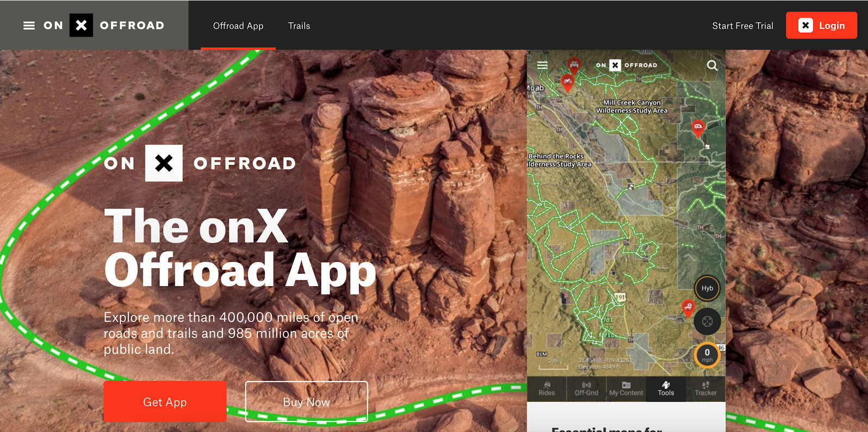The width and height of the screenshot is (868, 432).
Task: Click the red motorcycle map pin near Moab
Action: [x=568, y=83]
